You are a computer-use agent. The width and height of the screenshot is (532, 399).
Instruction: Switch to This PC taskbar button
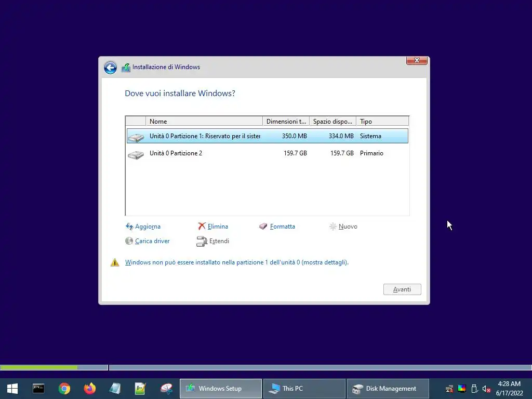tap(304, 389)
